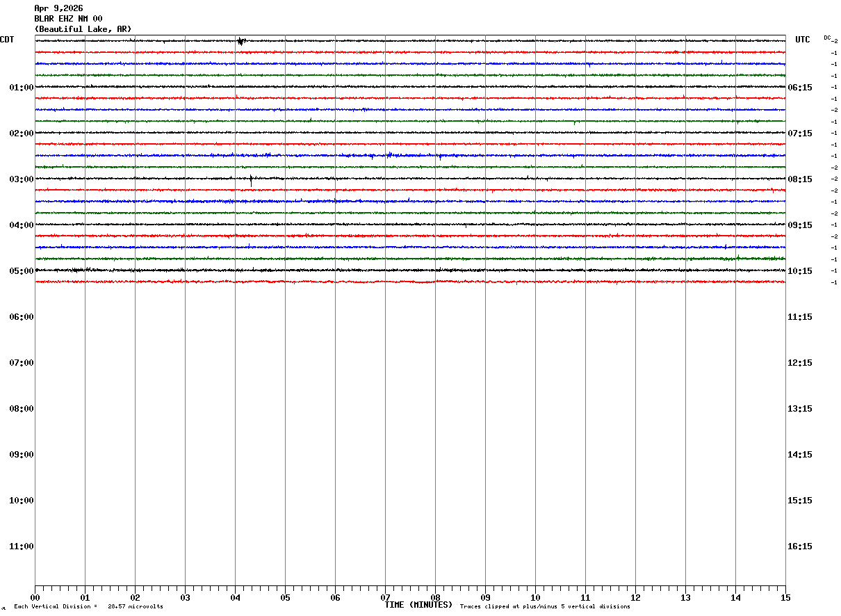Click the DC offset column header
Image resolution: width=841 pixels, height=616 pixels.
coord(828,38)
